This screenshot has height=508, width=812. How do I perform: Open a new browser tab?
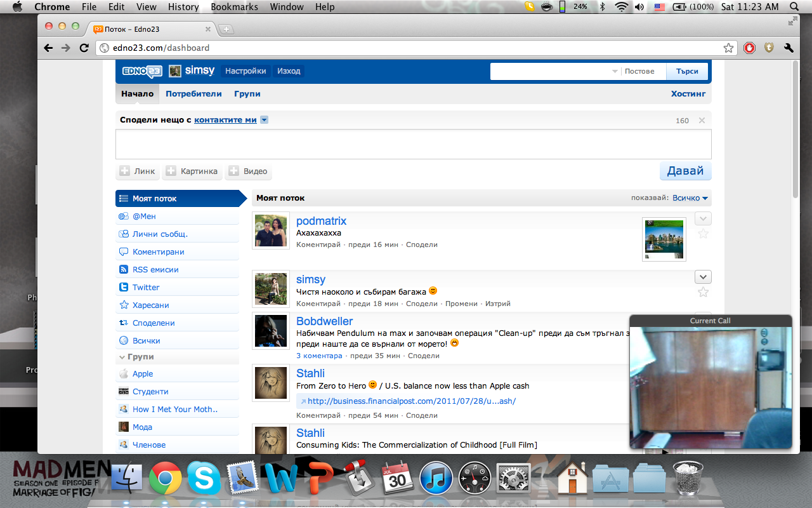226,29
